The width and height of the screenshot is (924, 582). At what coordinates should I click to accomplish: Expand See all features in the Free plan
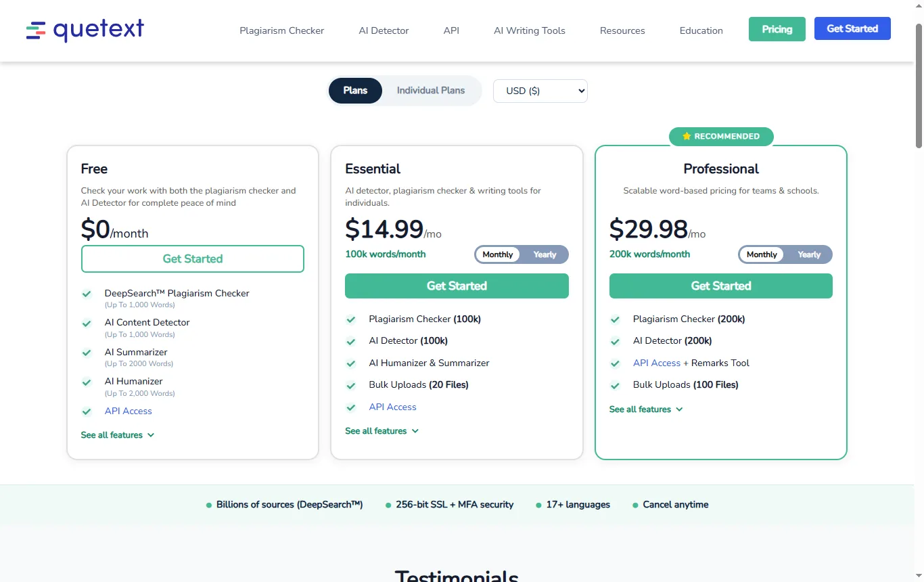[118, 435]
